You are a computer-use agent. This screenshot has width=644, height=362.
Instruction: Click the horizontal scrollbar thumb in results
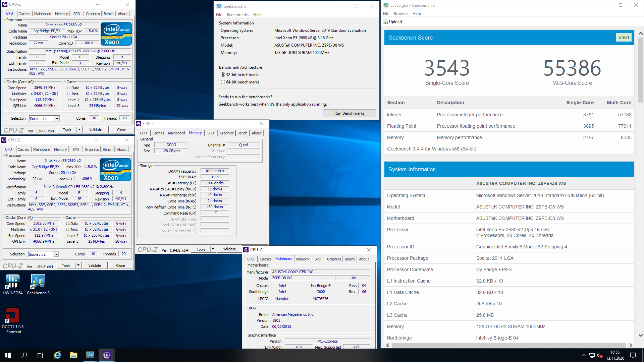(509, 345)
